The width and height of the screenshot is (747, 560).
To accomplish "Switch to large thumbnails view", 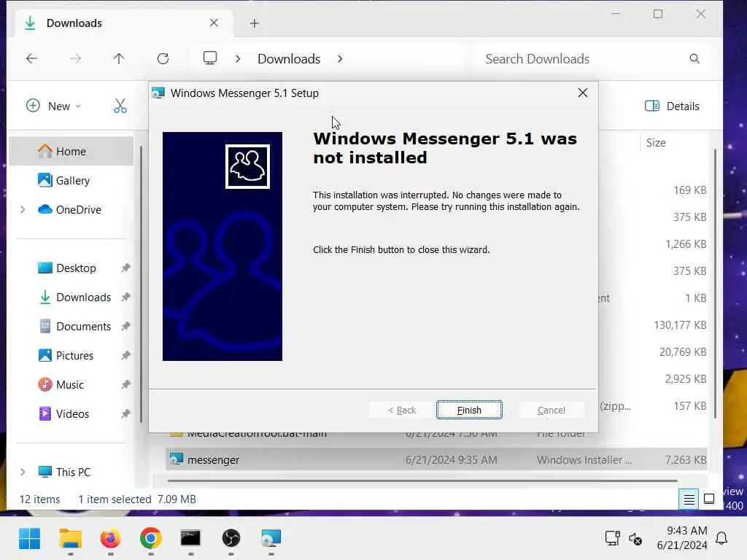I will click(x=709, y=499).
